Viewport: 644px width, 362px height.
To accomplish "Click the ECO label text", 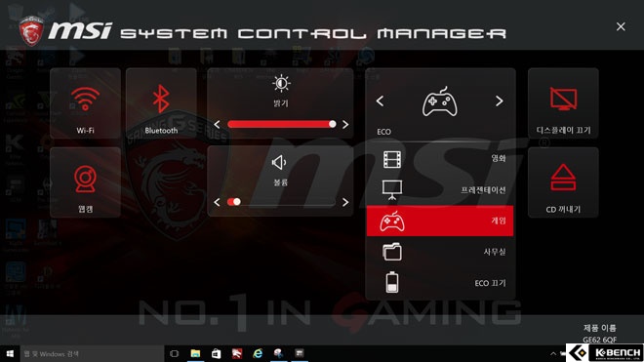I will tap(384, 132).
